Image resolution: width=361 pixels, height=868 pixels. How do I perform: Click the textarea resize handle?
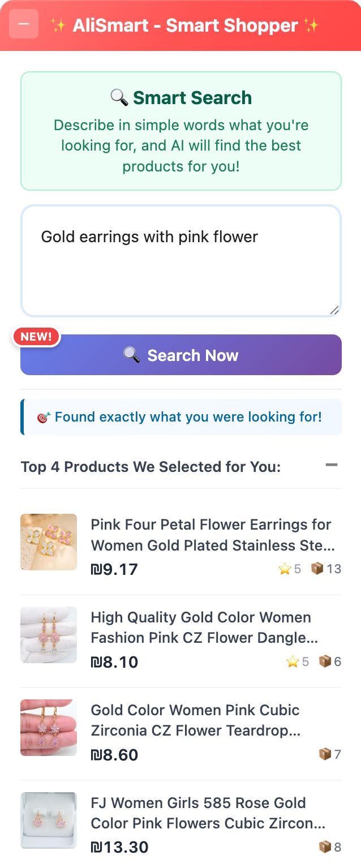334,310
